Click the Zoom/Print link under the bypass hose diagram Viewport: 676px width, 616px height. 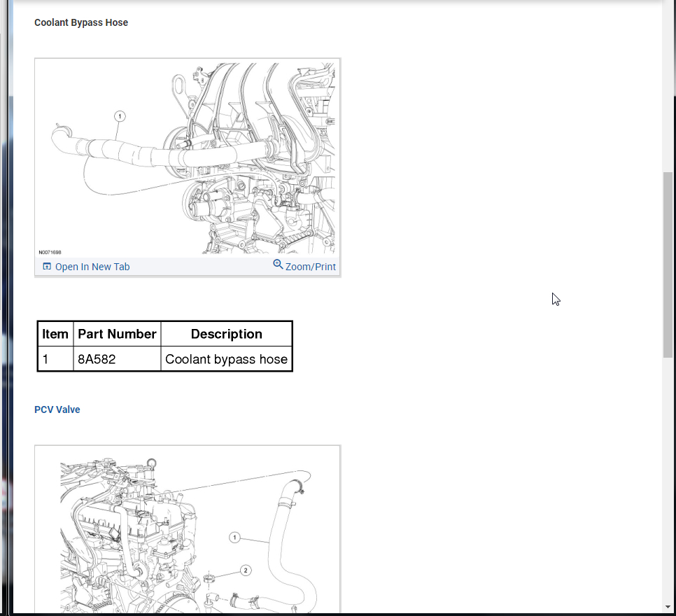311,267
